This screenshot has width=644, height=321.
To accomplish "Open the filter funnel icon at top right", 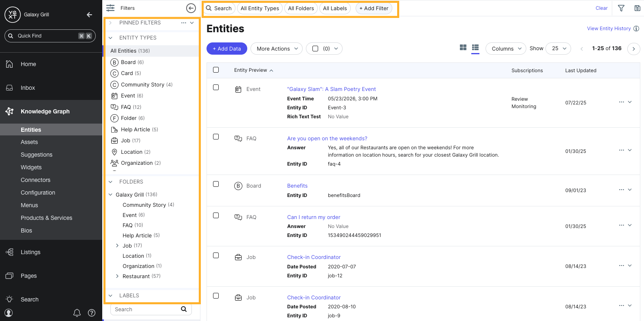I will pyautogui.click(x=621, y=8).
